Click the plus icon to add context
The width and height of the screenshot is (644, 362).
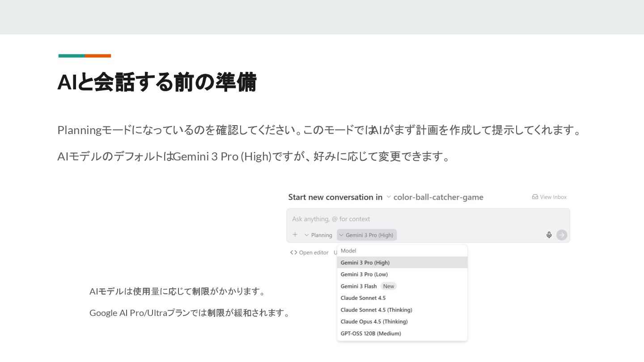click(x=295, y=235)
